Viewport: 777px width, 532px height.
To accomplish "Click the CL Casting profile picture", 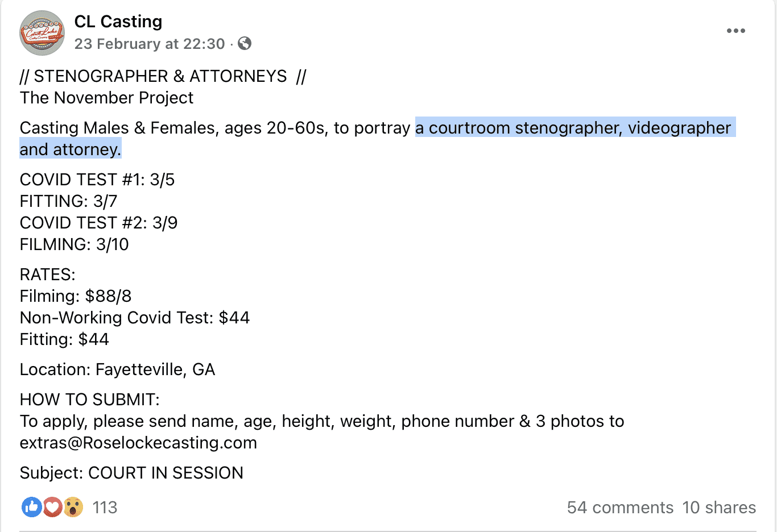I will click(42, 33).
